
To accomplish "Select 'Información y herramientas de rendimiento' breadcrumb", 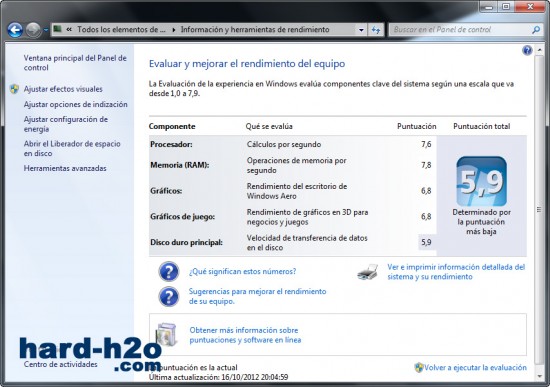I will click(x=255, y=29).
